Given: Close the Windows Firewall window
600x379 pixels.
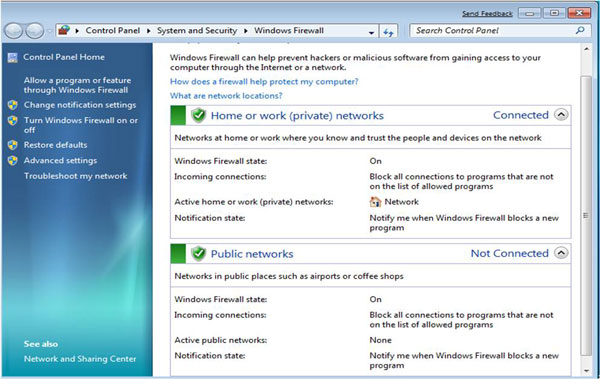Looking at the screenshot, I should click(579, 13).
